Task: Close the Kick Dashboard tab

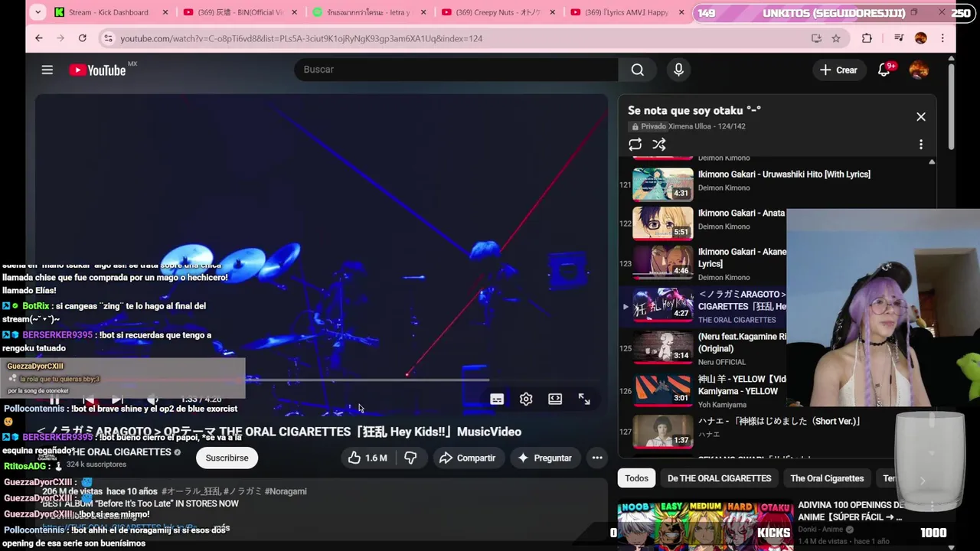Action: point(165,12)
